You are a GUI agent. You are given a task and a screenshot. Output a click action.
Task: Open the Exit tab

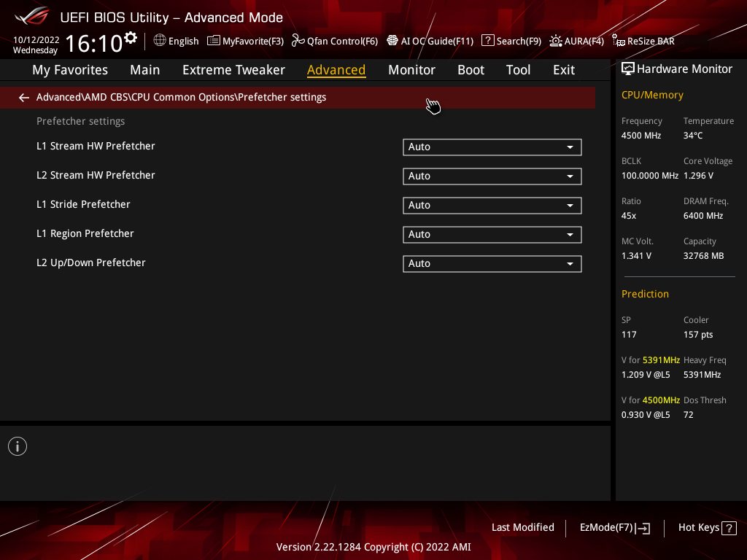[x=564, y=70]
